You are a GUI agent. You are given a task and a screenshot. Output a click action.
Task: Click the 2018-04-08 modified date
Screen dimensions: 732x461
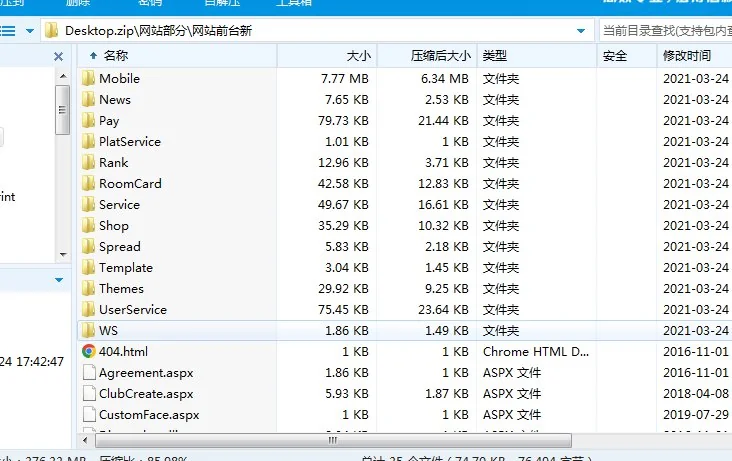[x=696, y=394]
